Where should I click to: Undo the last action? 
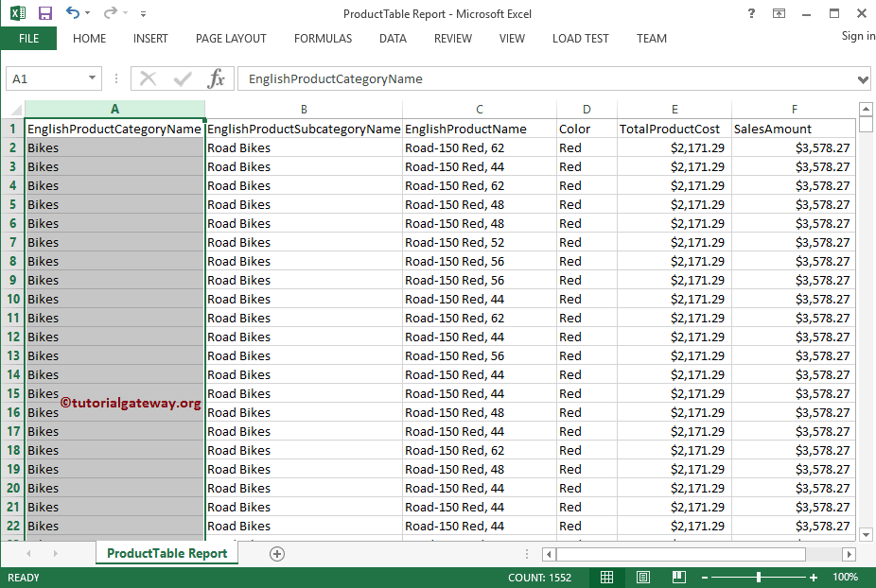73,12
